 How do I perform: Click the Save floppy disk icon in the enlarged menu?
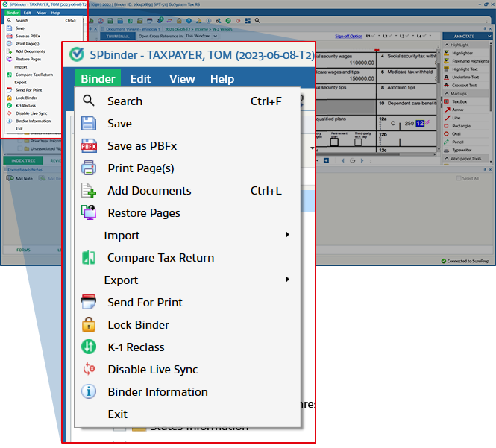pyautogui.click(x=88, y=123)
